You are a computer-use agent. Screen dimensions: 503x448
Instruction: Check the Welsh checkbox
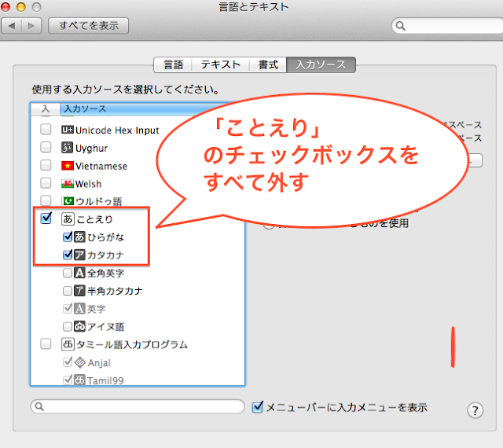click(x=46, y=183)
